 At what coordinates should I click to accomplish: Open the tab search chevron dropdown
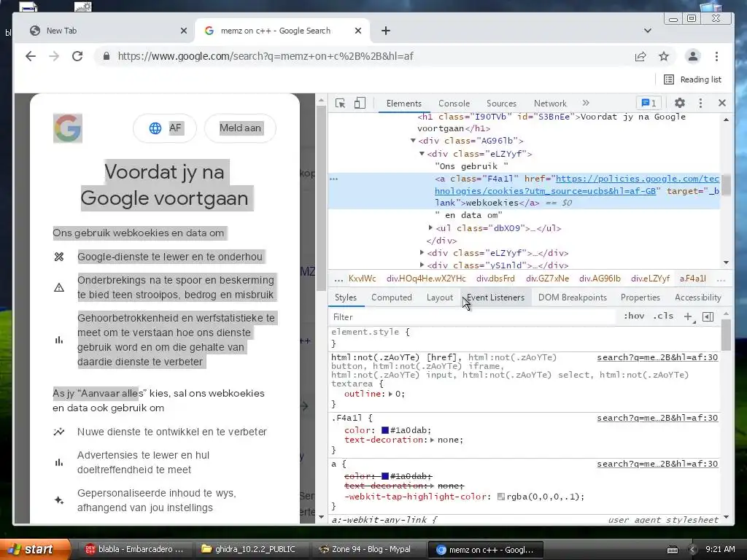[x=648, y=31]
